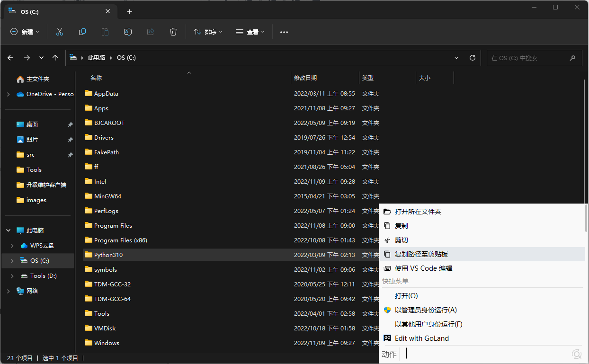Select 打开所在文件夹 in context menu

(482, 212)
